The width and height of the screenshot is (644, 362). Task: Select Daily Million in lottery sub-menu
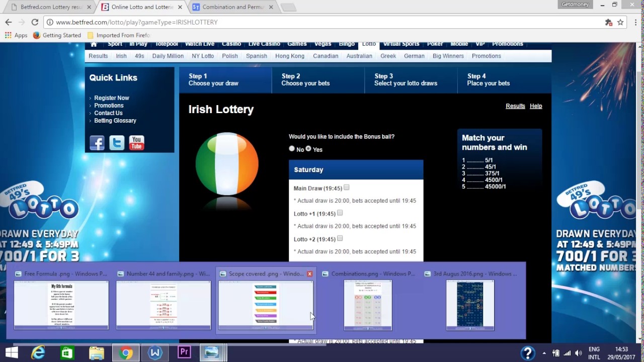tap(168, 56)
